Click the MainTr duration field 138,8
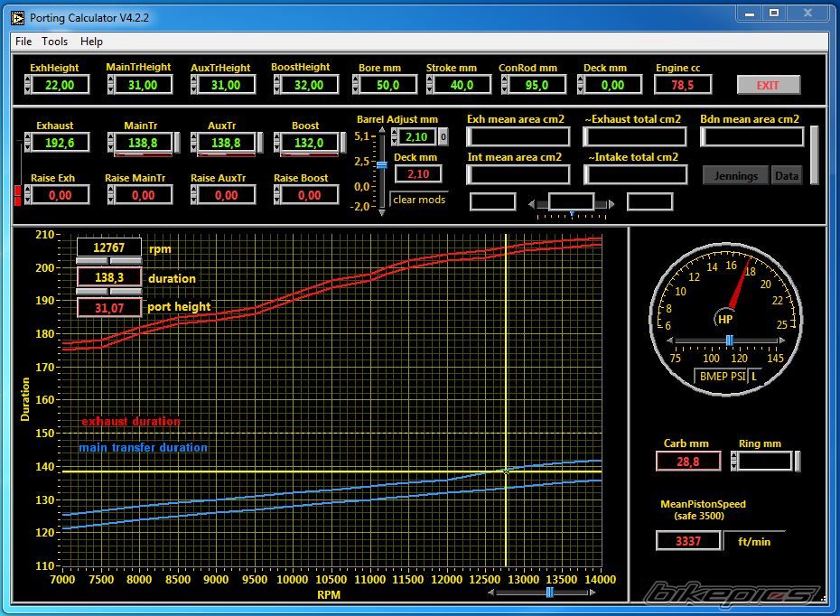This screenshot has height=616, width=840. pos(143,143)
